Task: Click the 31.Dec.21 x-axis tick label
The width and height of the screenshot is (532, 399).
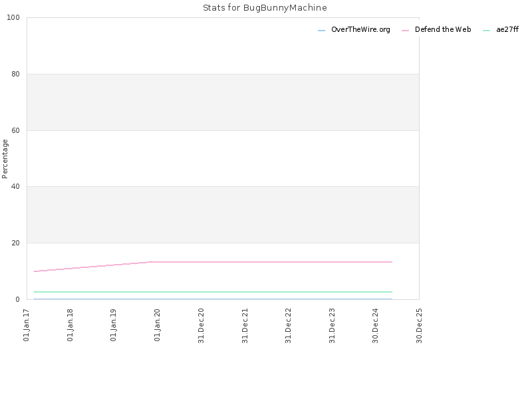Action: [245, 326]
